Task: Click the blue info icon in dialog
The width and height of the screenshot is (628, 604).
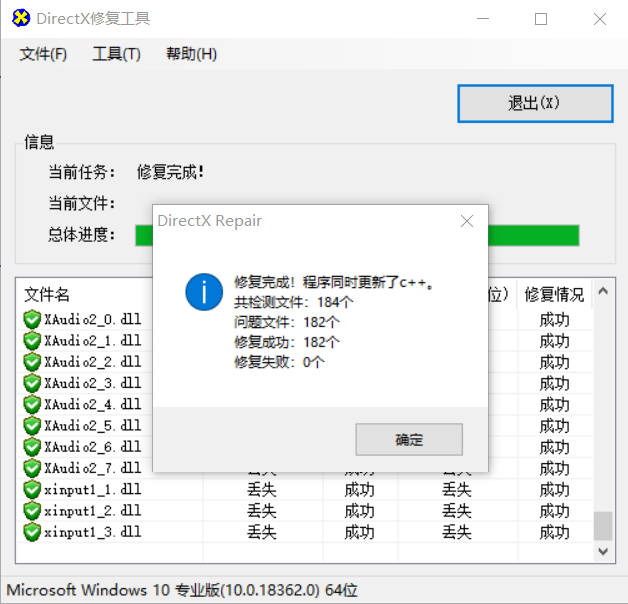Action: pyautogui.click(x=204, y=292)
